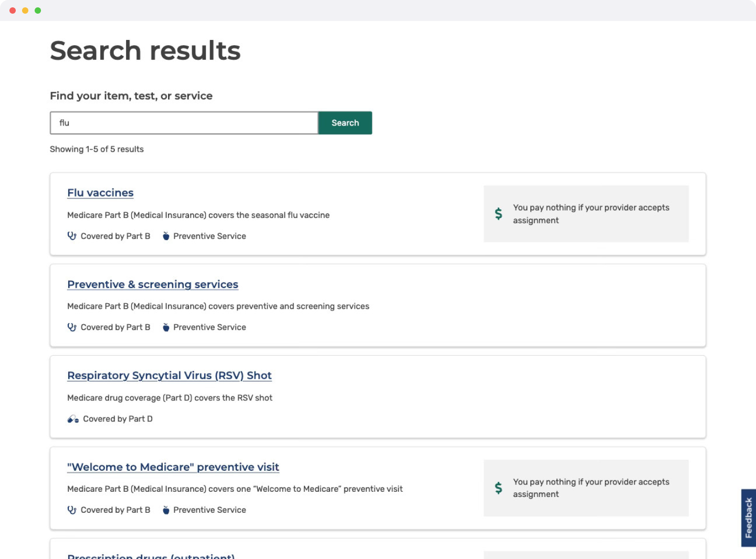
Task: Click dollar icon in Flu vaccines card
Action: (498, 213)
